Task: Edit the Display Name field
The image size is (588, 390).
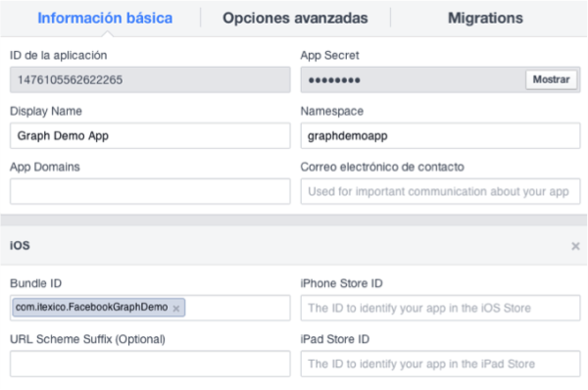Action: 150,136
